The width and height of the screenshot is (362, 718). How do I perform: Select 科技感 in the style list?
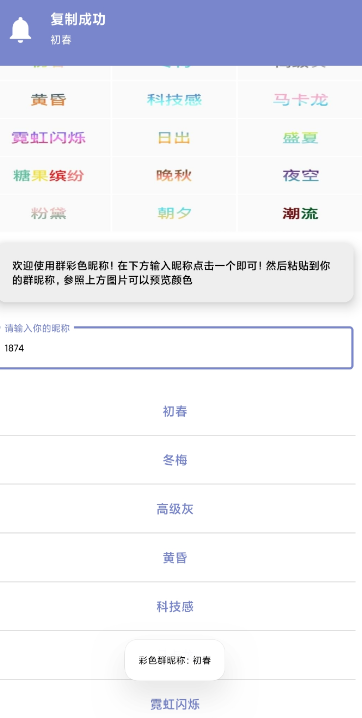coord(175,607)
